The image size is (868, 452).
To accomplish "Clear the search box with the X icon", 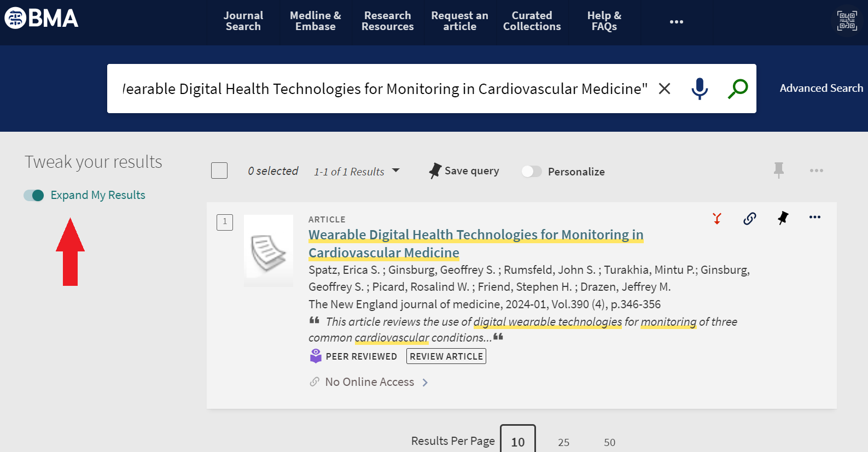I will (665, 89).
